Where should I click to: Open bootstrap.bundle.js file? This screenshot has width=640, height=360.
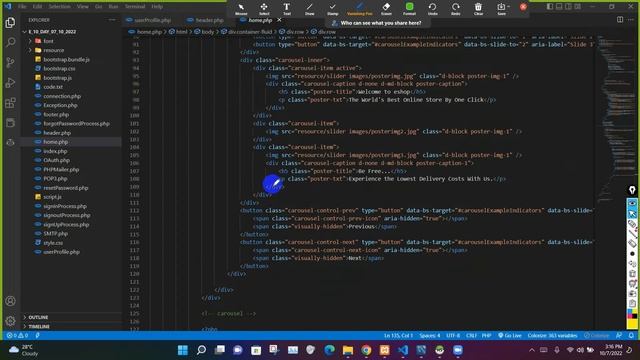pyautogui.click(x=66, y=59)
